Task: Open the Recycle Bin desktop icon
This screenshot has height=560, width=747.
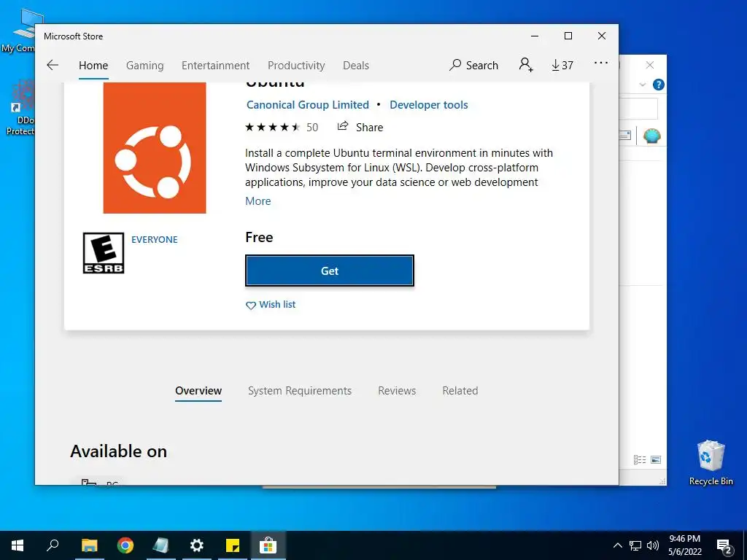Action: (711, 463)
